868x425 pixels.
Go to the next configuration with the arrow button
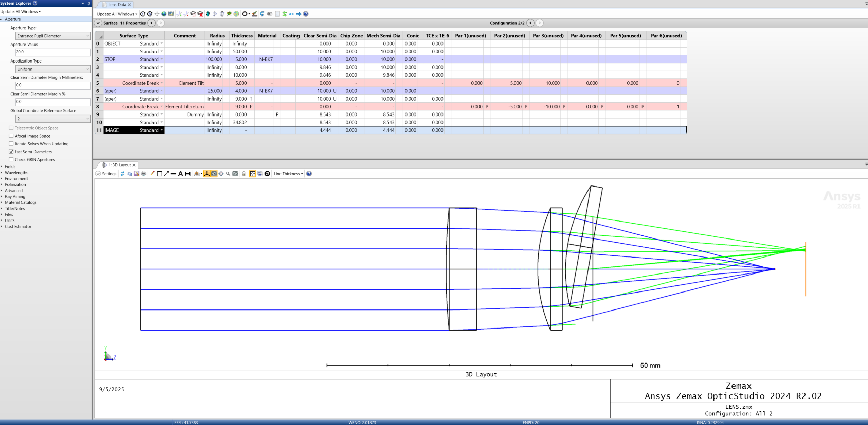(539, 23)
